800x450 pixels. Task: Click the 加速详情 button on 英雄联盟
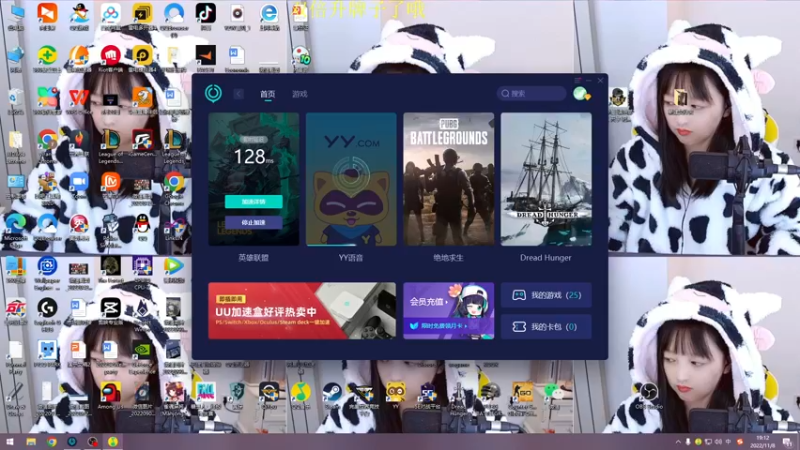point(254,202)
